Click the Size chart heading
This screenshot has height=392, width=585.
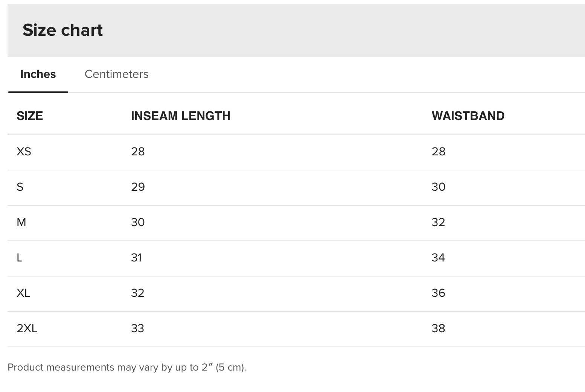pyautogui.click(x=62, y=30)
